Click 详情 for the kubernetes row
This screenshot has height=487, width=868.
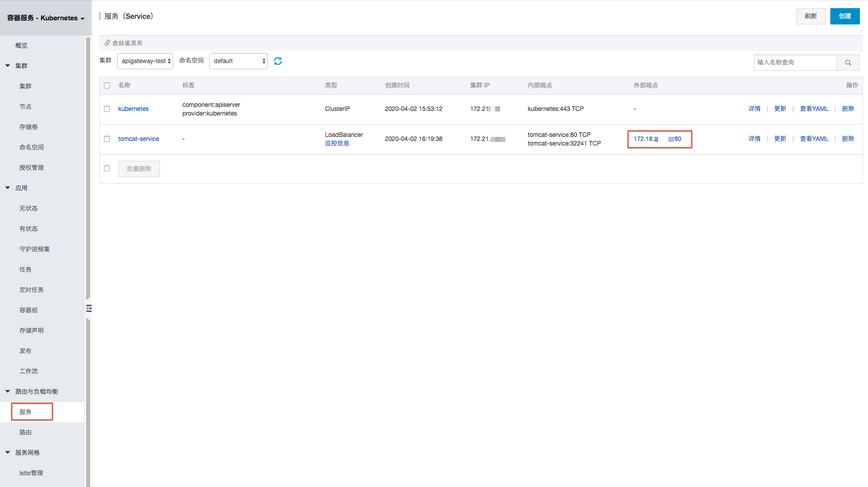(754, 109)
